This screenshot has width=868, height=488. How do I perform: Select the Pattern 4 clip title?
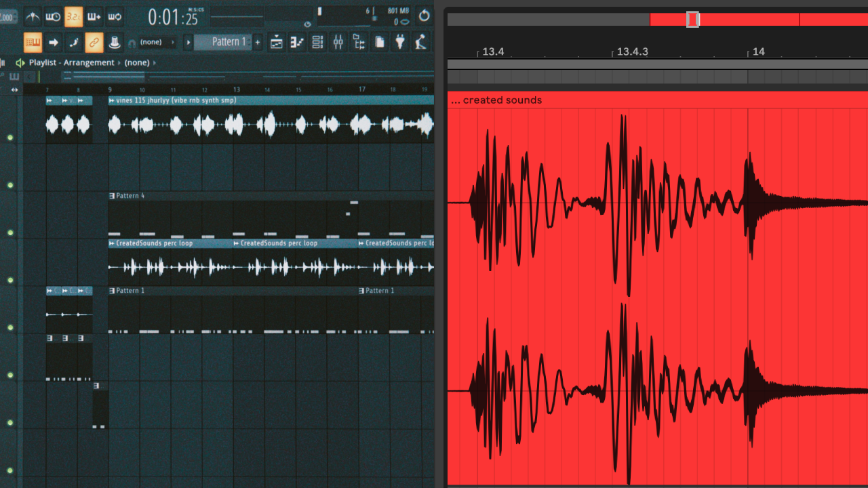(x=130, y=196)
